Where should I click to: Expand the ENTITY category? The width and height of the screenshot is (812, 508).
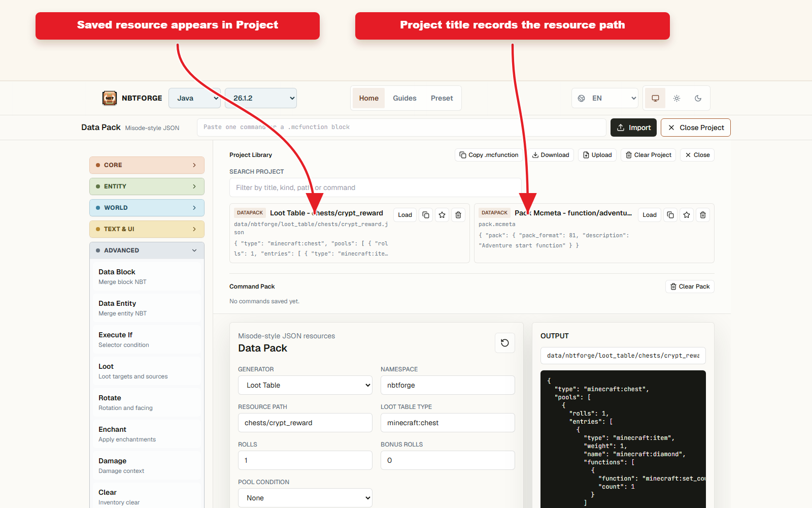click(147, 186)
